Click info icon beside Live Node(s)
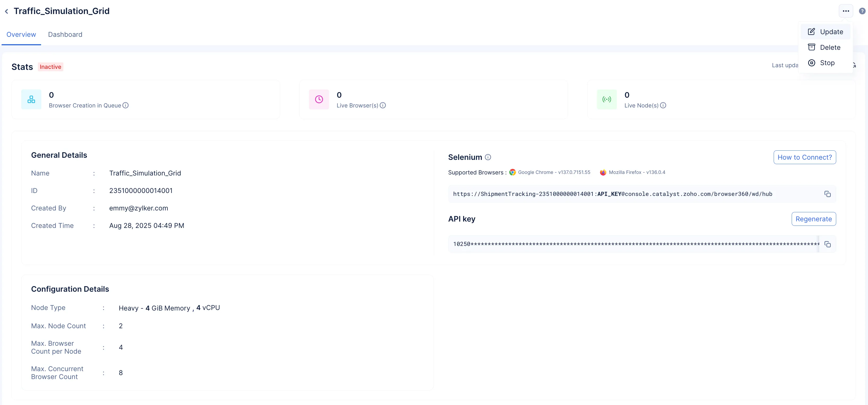The height and width of the screenshot is (405, 868). (x=663, y=105)
